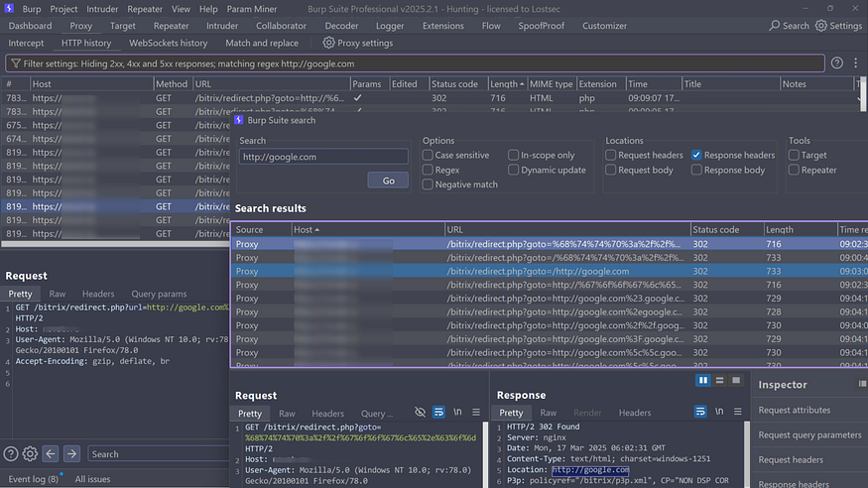868x488 pixels.
Task: Switch to the SpoofProof tab
Action: (x=542, y=26)
